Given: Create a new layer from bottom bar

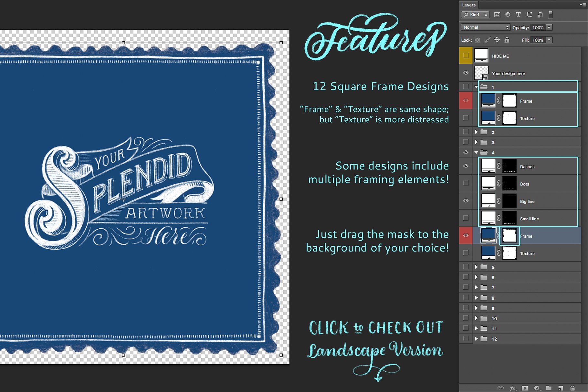Looking at the screenshot, I should 561,388.
